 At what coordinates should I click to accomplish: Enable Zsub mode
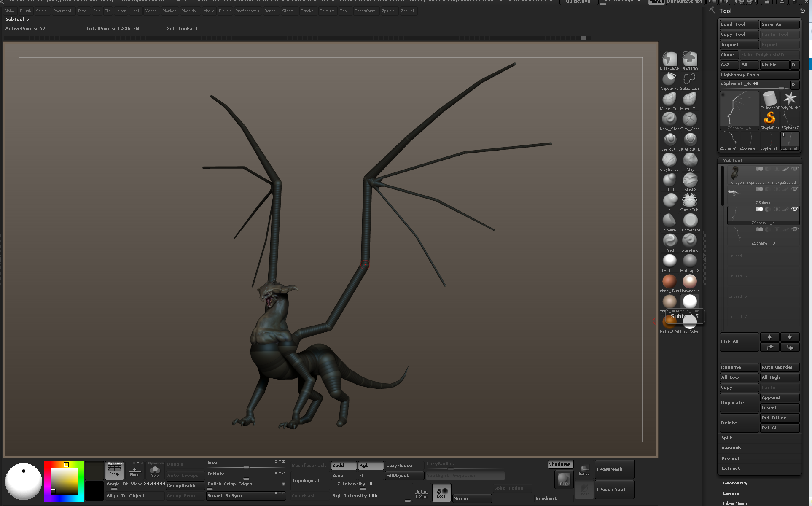pyautogui.click(x=344, y=475)
